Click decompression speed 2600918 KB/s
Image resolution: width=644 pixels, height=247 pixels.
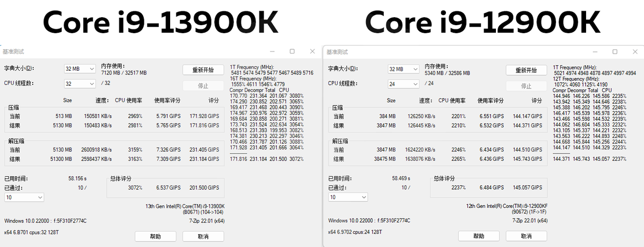(96, 150)
